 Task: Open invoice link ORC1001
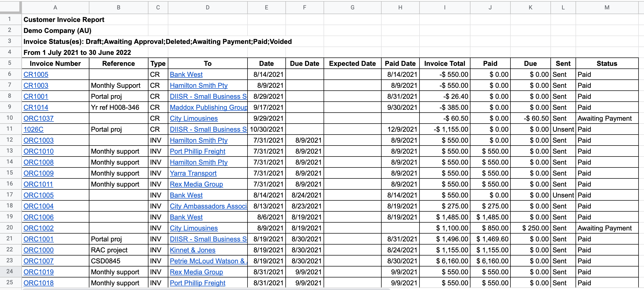[x=38, y=239]
